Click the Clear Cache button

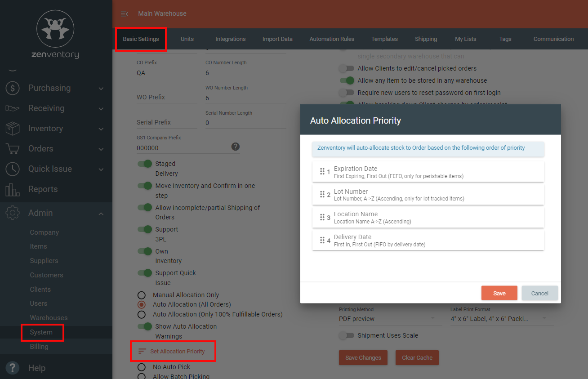(x=417, y=357)
